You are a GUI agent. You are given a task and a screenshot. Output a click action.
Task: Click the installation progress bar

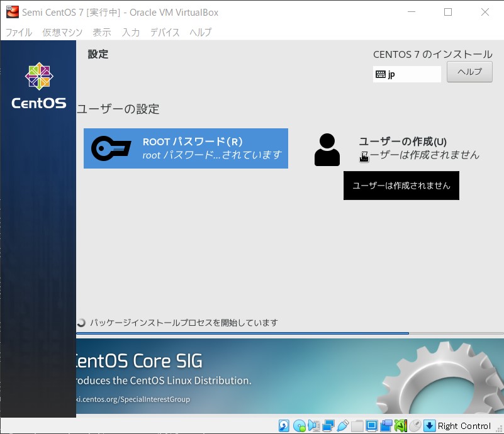point(290,333)
